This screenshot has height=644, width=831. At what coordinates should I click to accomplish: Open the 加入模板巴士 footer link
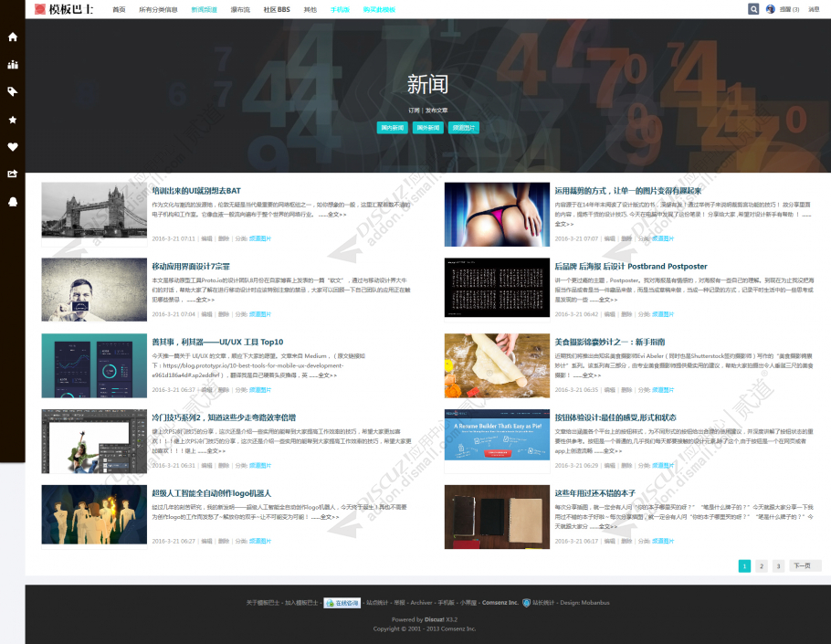[x=301, y=603]
